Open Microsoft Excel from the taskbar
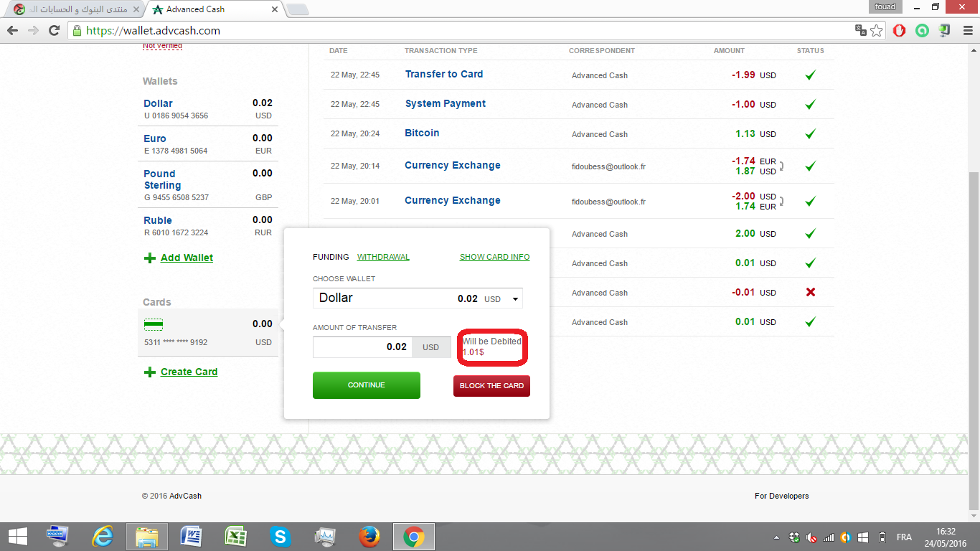Image resolution: width=980 pixels, height=551 pixels. (x=236, y=537)
